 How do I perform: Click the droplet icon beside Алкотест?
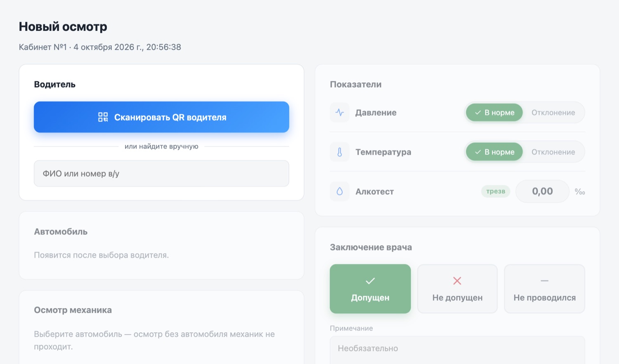[x=340, y=191]
